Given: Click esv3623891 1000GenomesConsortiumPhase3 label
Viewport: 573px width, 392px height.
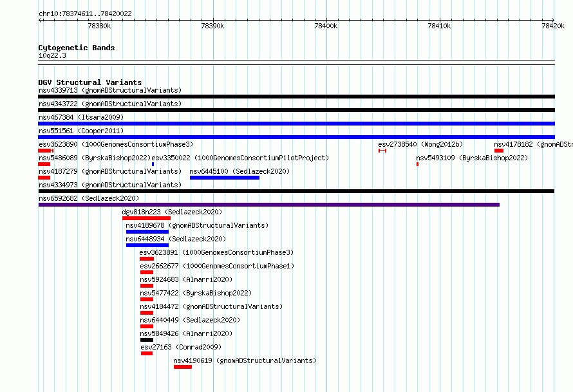Looking at the screenshot, I should (x=216, y=252).
